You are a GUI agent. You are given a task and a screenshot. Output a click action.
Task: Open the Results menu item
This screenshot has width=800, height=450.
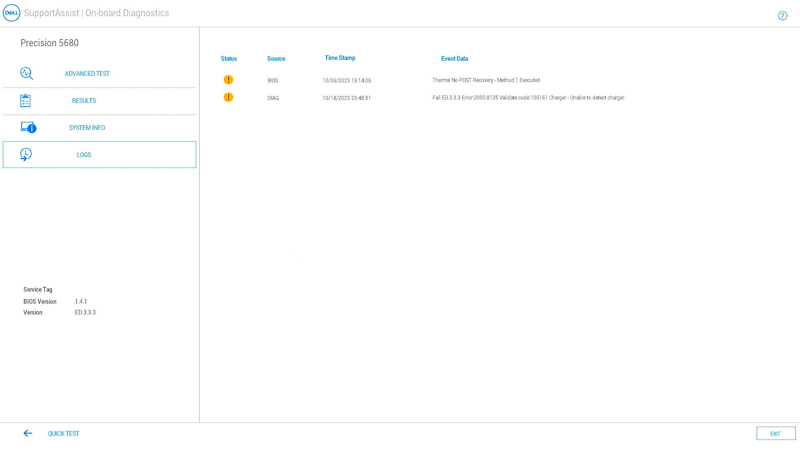tap(99, 101)
